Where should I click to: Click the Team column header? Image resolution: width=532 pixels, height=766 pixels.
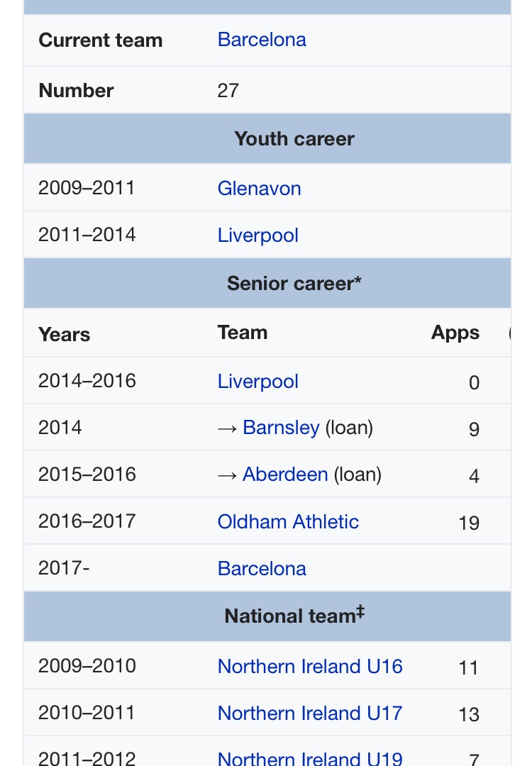[x=243, y=333]
